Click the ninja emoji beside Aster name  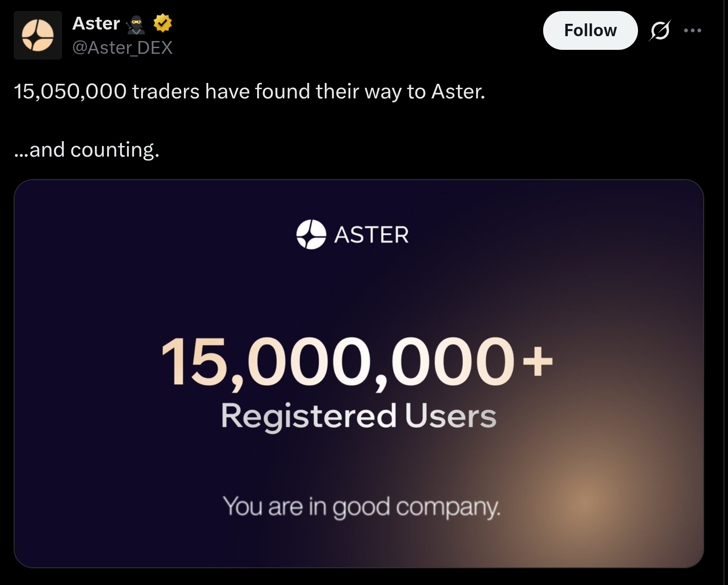pyautogui.click(x=136, y=25)
